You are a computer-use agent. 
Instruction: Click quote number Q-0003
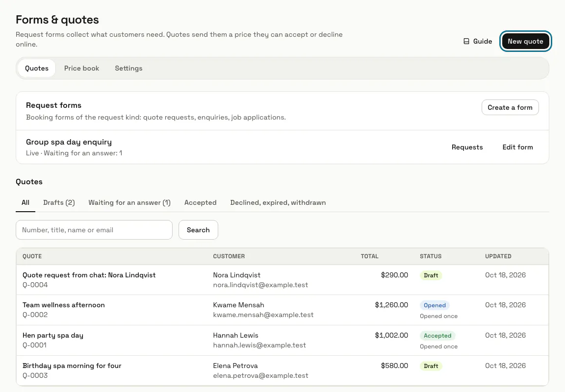(35, 375)
